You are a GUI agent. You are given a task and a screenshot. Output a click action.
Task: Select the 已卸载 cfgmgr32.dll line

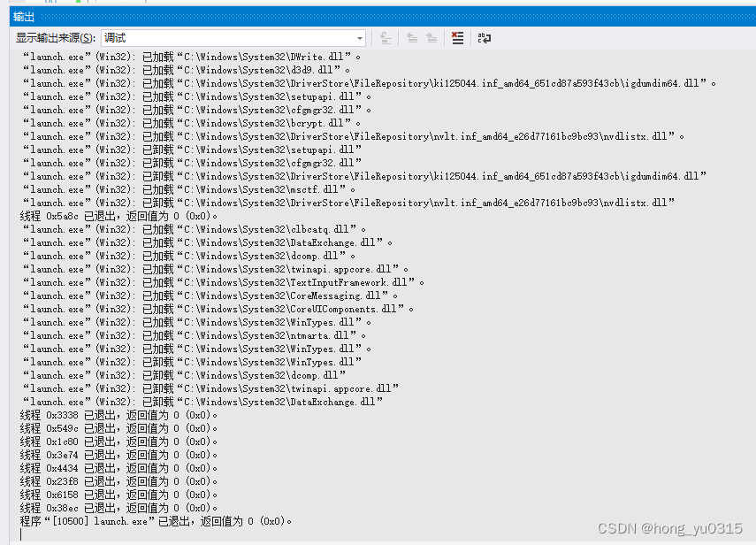[x=192, y=163]
